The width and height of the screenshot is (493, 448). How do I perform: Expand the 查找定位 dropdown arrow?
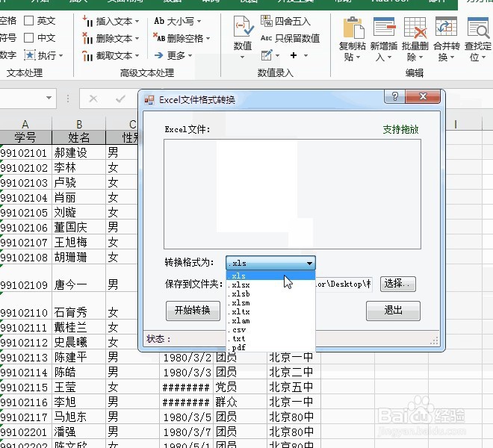click(x=483, y=57)
